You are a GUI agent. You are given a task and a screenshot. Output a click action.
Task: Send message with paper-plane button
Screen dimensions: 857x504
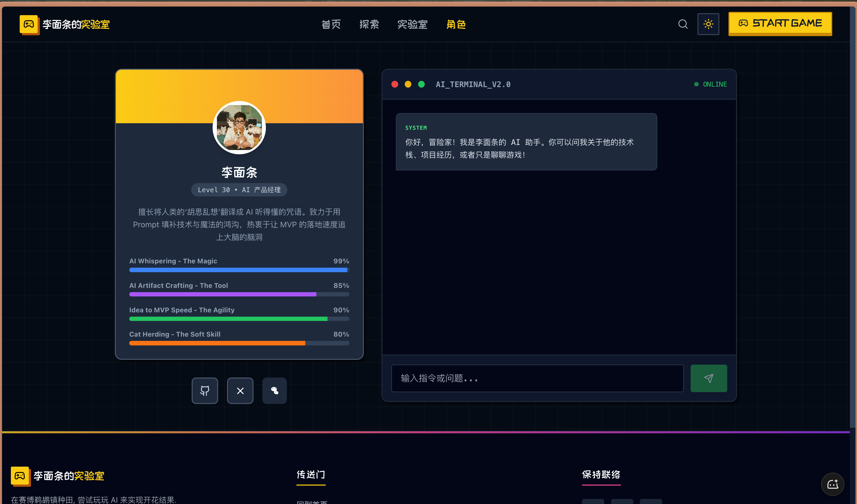(709, 378)
